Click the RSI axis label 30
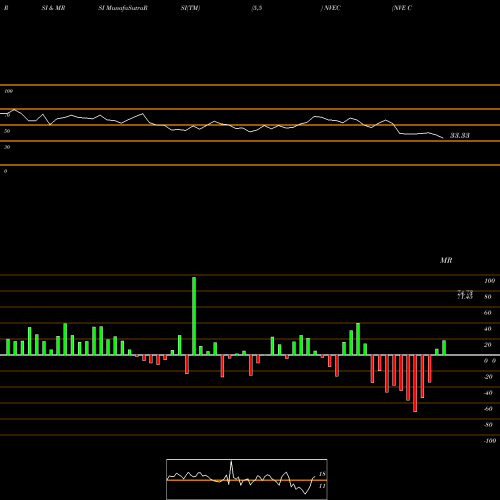The image size is (500, 500). pyautogui.click(x=7, y=147)
